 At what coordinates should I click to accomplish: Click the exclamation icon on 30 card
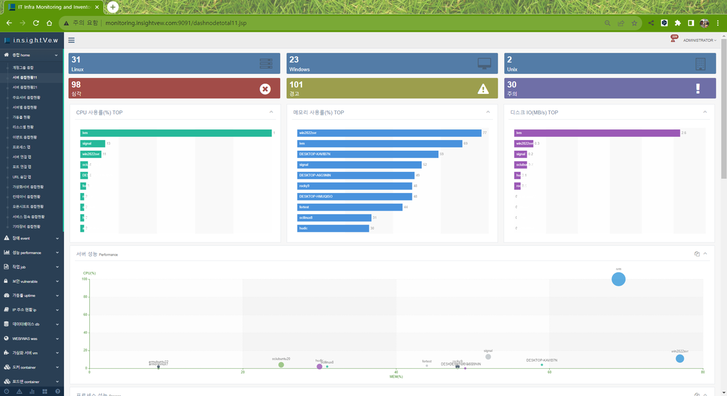pos(698,89)
